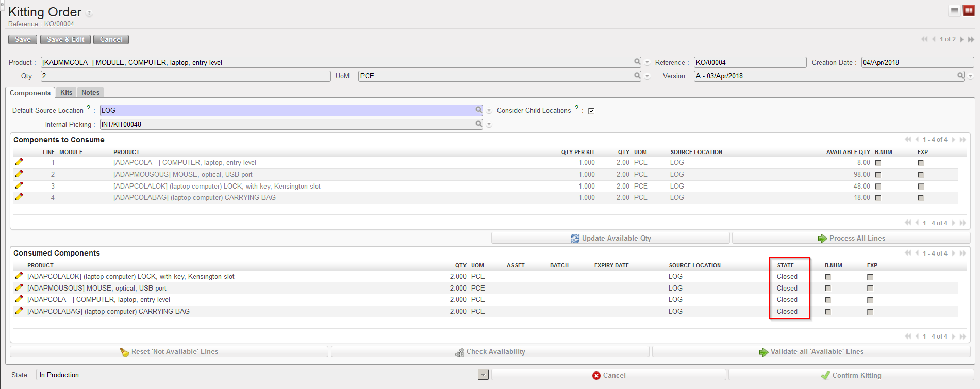Click the Confirm Kitting button

(x=851, y=375)
